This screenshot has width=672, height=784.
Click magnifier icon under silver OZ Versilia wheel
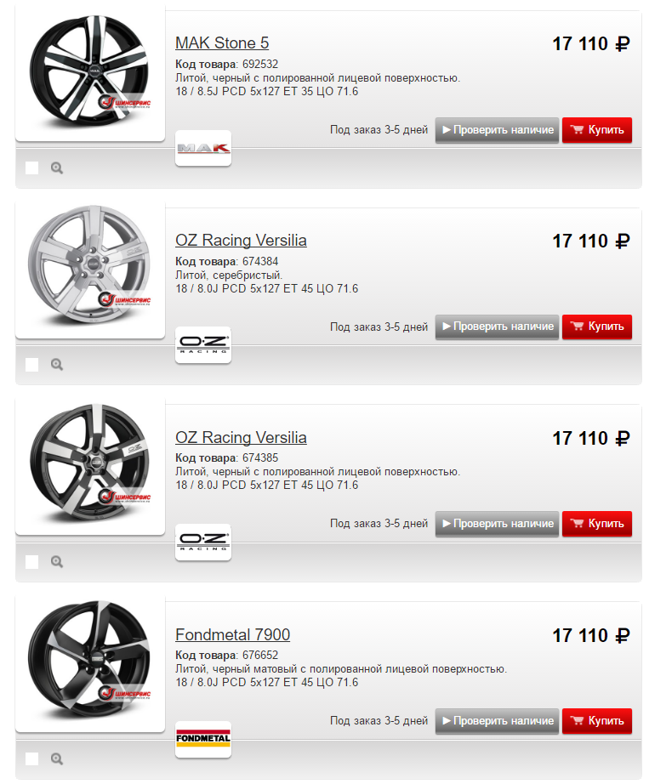[57, 365]
